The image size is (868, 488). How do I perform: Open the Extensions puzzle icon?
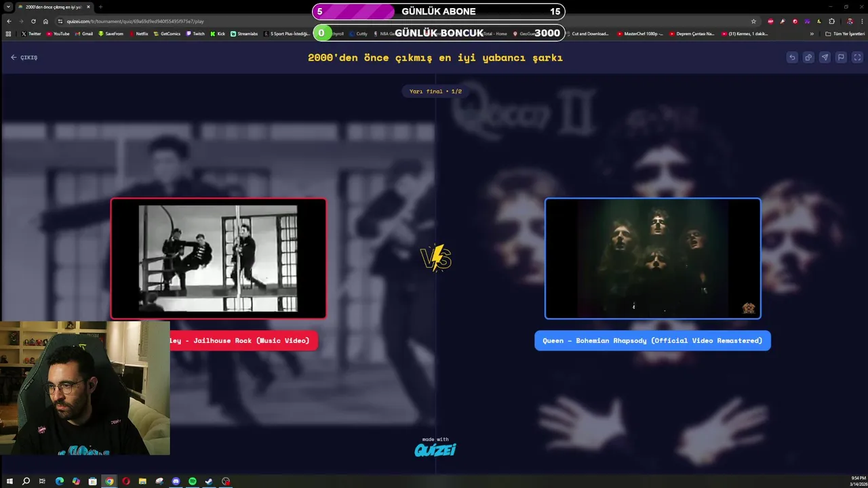point(832,21)
